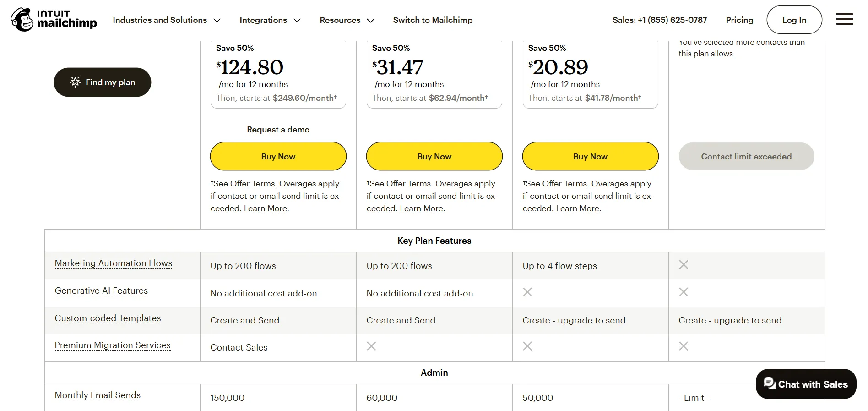Open the hamburger menu icon

pyautogui.click(x=844, y=19)
